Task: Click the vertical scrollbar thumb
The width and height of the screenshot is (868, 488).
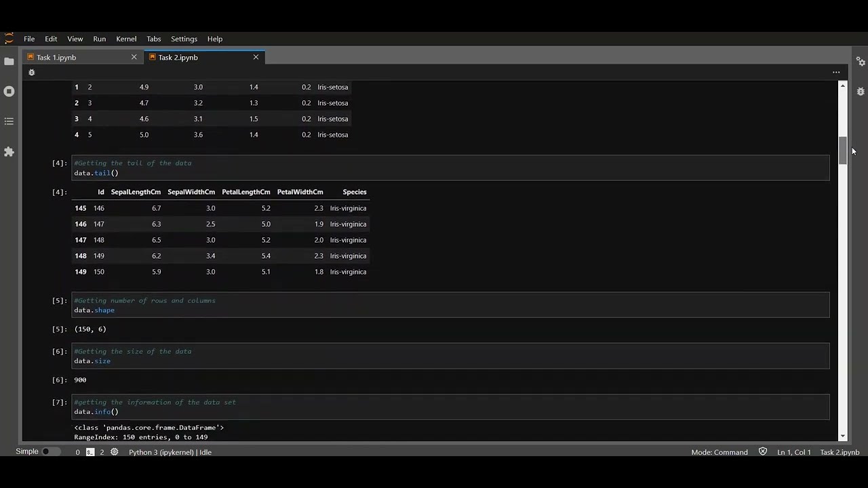Action: pyautogui.click(x=843, y=150)
